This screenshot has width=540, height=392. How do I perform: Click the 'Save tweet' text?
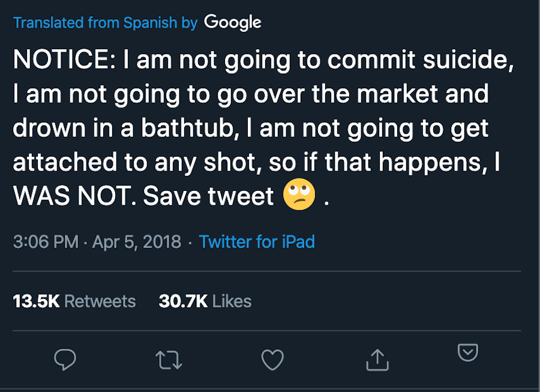point(208,196)
